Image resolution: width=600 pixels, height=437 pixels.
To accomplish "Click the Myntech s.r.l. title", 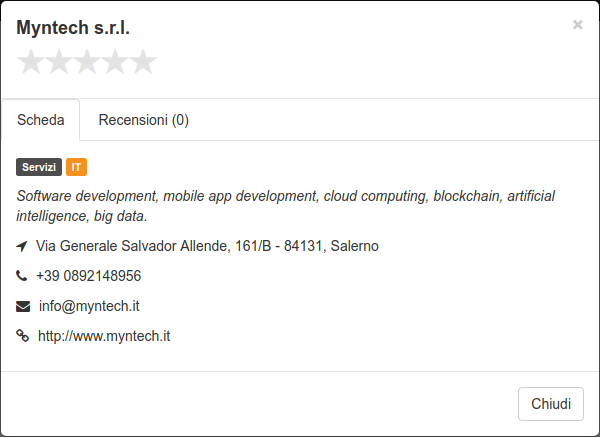I will [x=73, y=28].
